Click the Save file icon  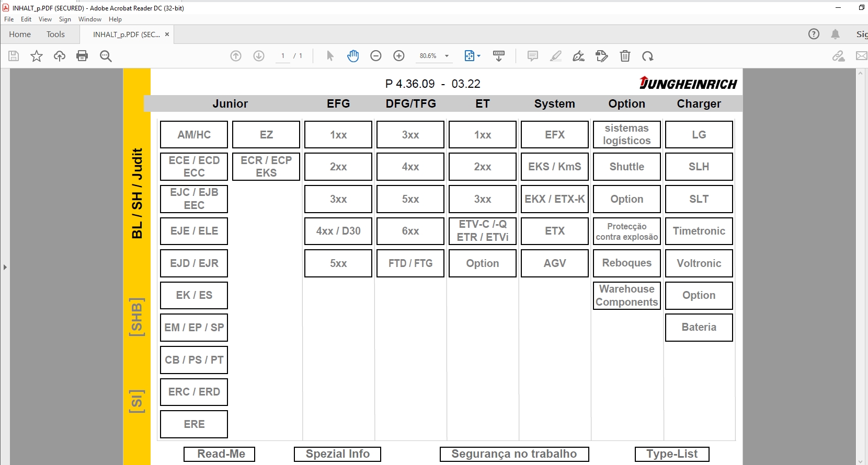(x=14, y=56)
